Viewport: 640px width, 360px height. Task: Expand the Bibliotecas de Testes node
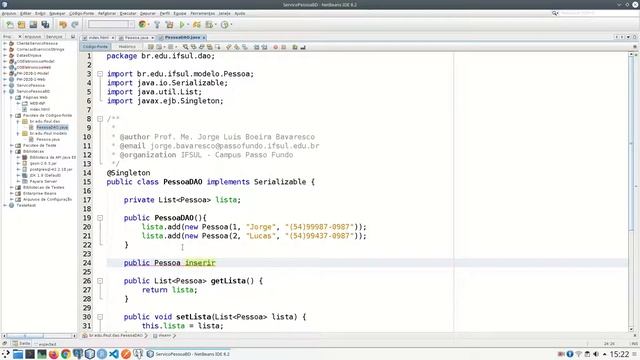(11, 187)
